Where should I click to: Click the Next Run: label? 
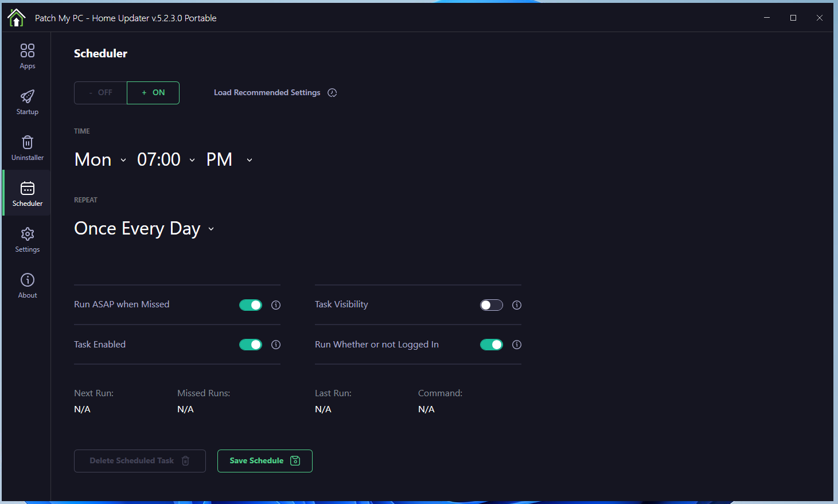click(x=94, y=393)
